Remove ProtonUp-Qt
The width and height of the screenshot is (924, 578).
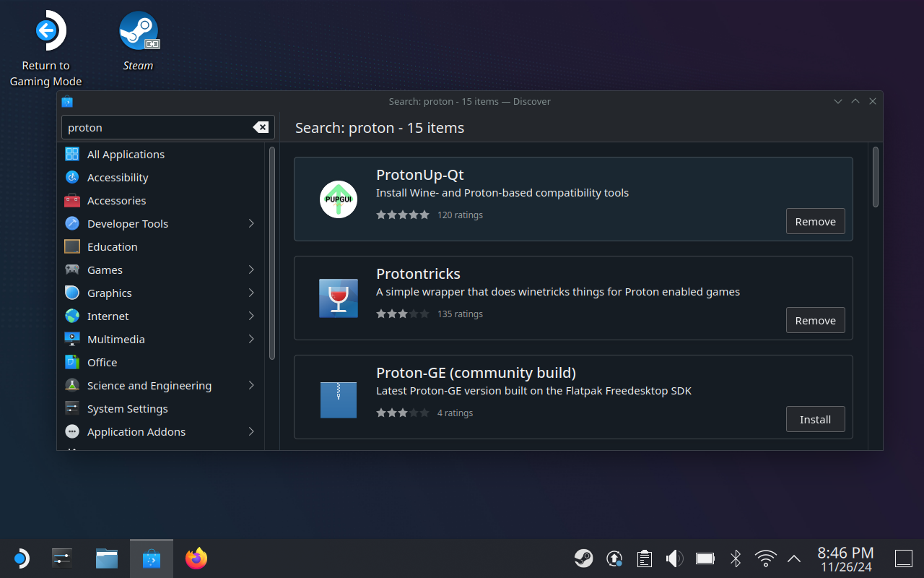click(815, 221)
